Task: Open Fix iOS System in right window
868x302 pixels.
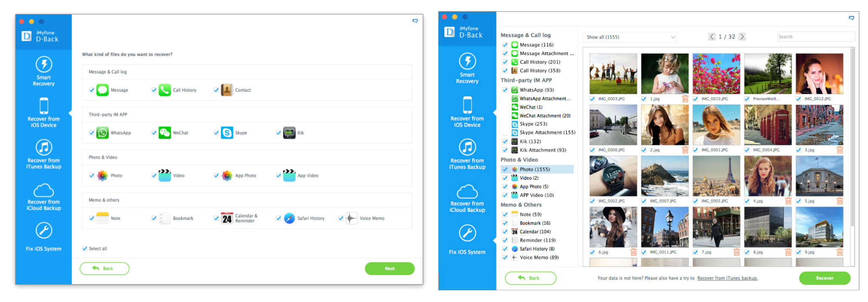Action: (x=467, y=240)
